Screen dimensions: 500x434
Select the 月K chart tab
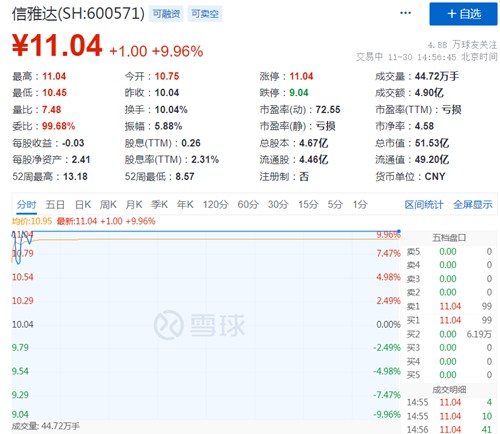tap(134, 204)
